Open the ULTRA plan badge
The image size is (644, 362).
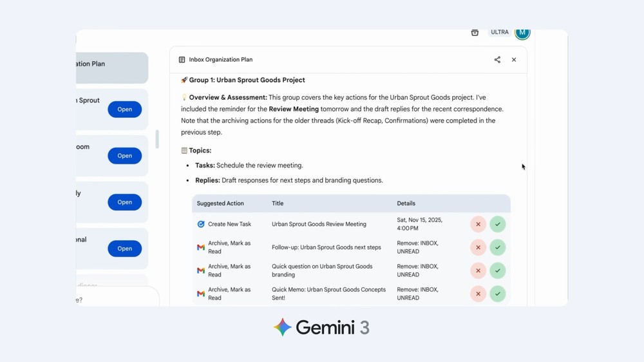[500, 32]
